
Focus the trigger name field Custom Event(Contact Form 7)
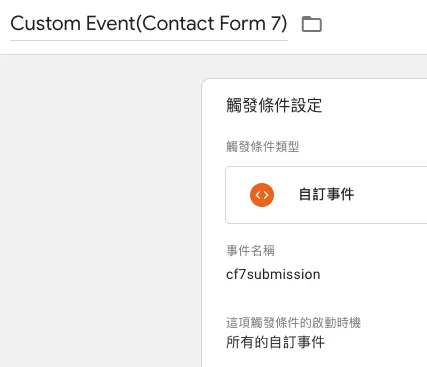tap(149, 24)
